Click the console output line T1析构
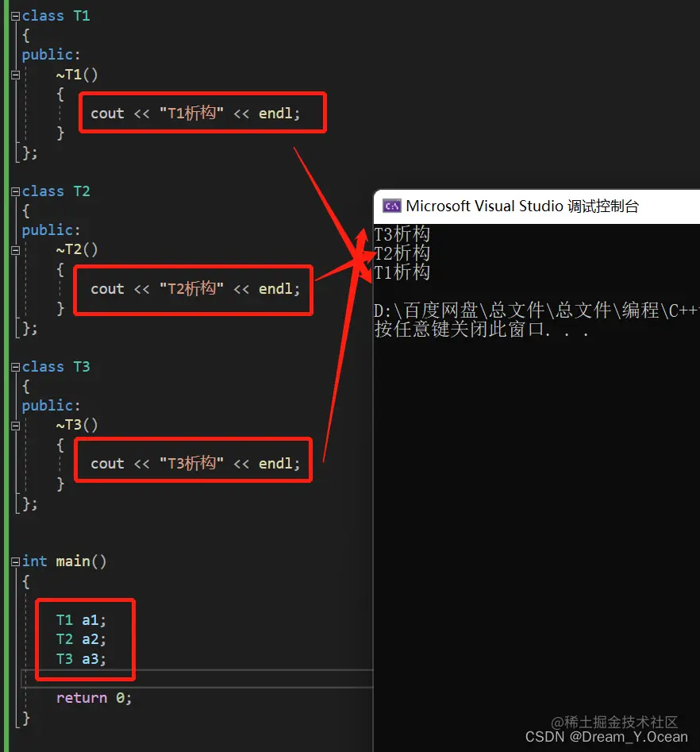The width and height of the screenshot is (700, 752). click(x=402, y=272)
